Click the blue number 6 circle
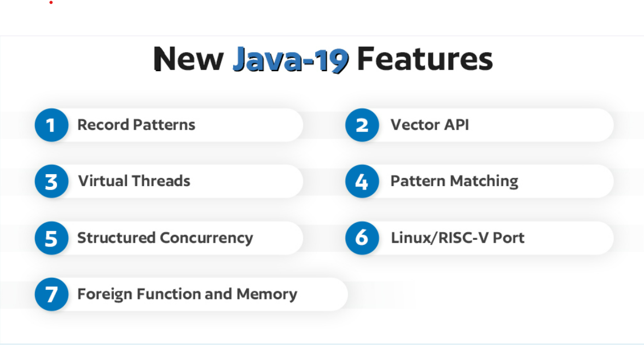 362,238
